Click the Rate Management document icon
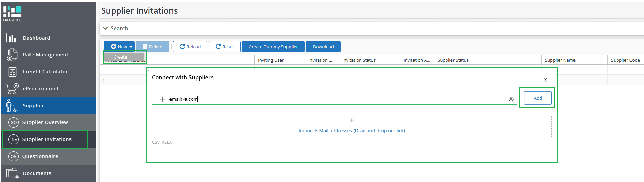644x182 pixels. coord(12,55)
